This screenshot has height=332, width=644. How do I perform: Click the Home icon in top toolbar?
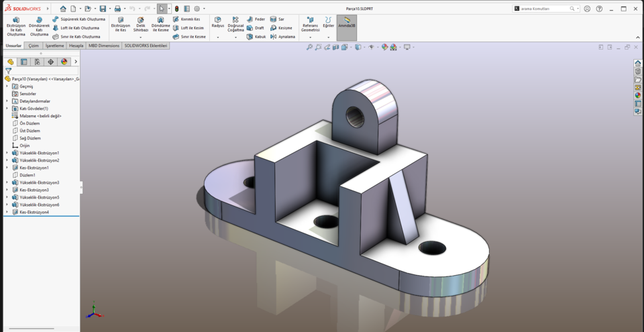[63, 9]
